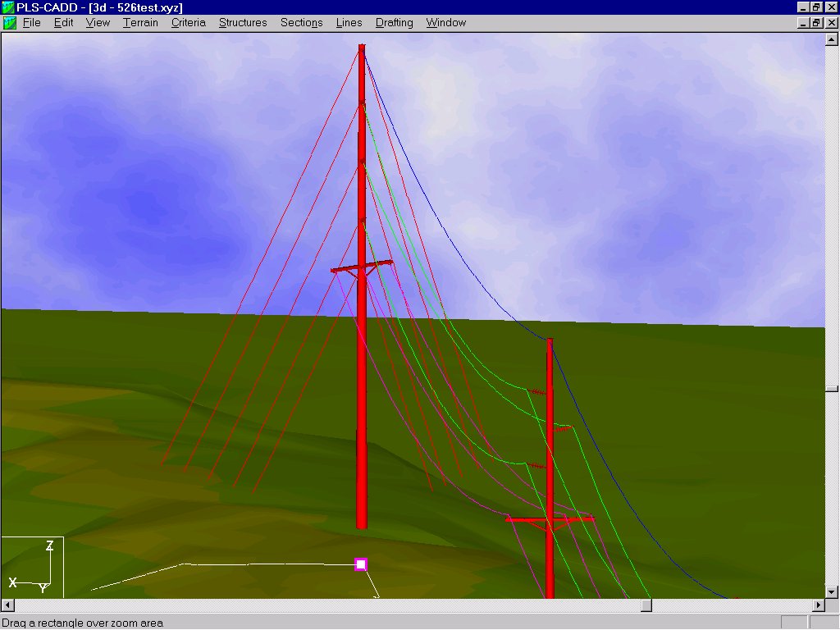Restore the 3d document child window
This screenshot has height=630, width=840.
[x=816, y=22]
